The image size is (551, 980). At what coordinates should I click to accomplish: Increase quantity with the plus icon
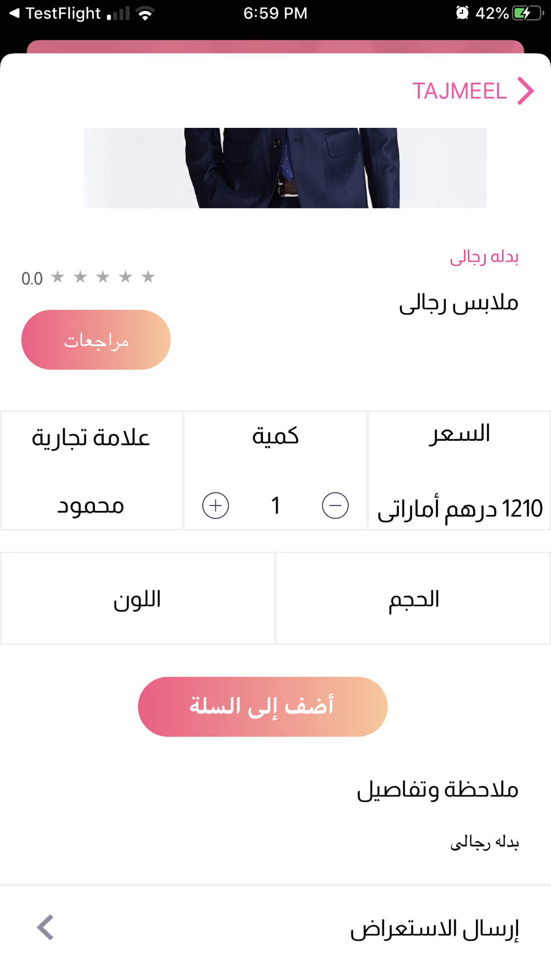tap(215, 505)
